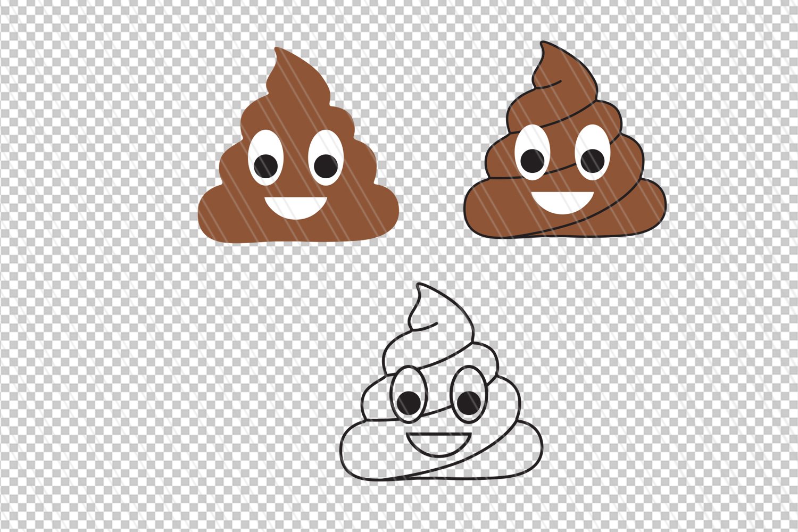Screen dimensions: 798x532
Task: Select the brown poop emoji with black outline
Action: [x=565, y=140]
